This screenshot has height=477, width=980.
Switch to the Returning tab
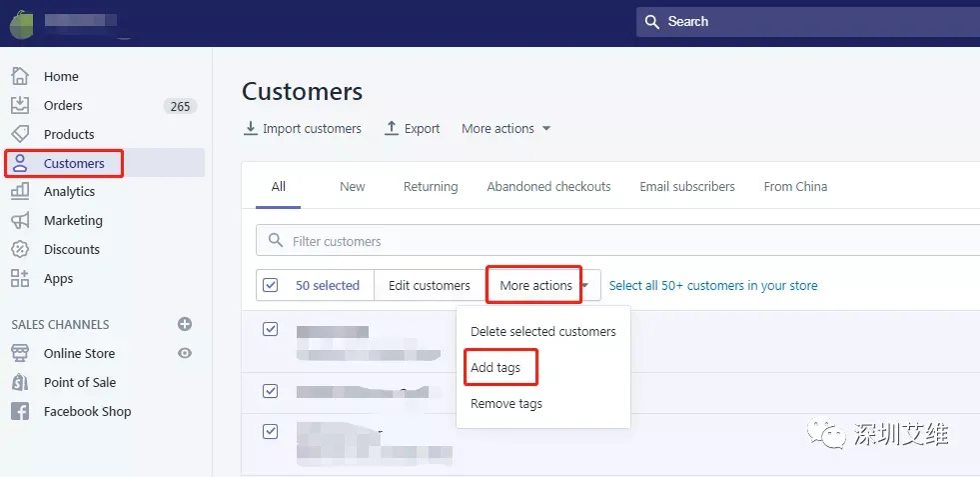tap(431, 187)
